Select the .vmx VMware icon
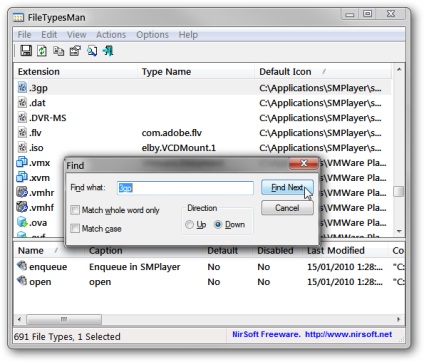The height and width of the screenshot is (362, 424). (x=22, y=162)
